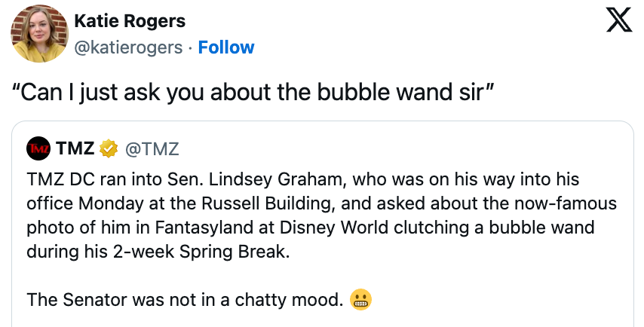Open the Katie Rogers display name

click(130, 21)
